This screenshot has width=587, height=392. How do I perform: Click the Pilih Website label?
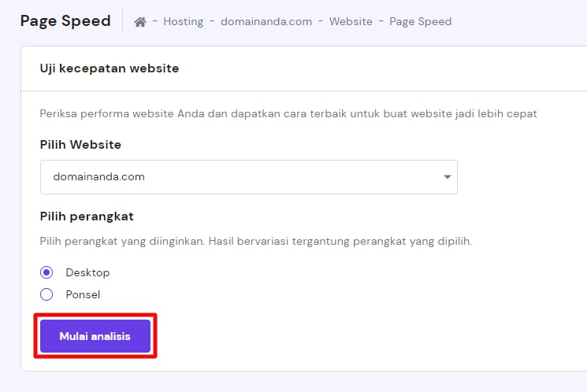coord(80,145)
